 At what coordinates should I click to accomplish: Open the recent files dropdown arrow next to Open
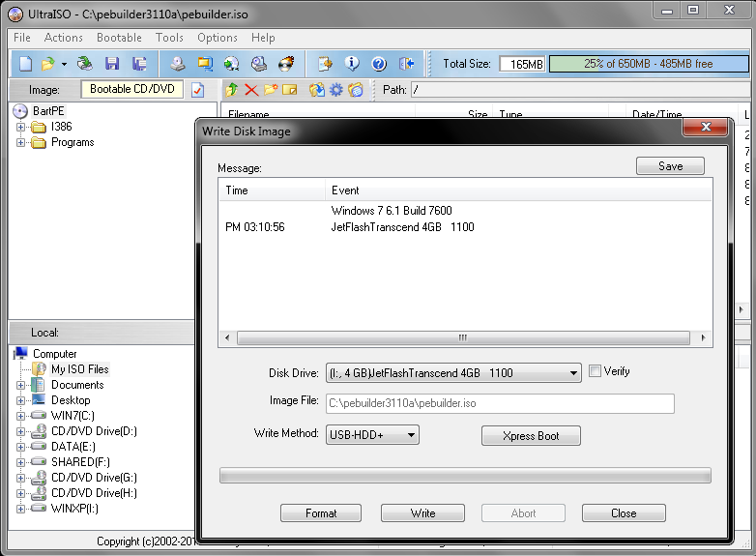click(64, 64)
